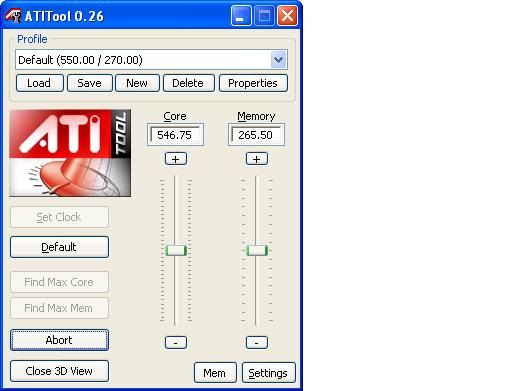The width and height of the screenshot is (512, 391).
Task: Click the Core clock slider handle
Action: pos(176,250)
